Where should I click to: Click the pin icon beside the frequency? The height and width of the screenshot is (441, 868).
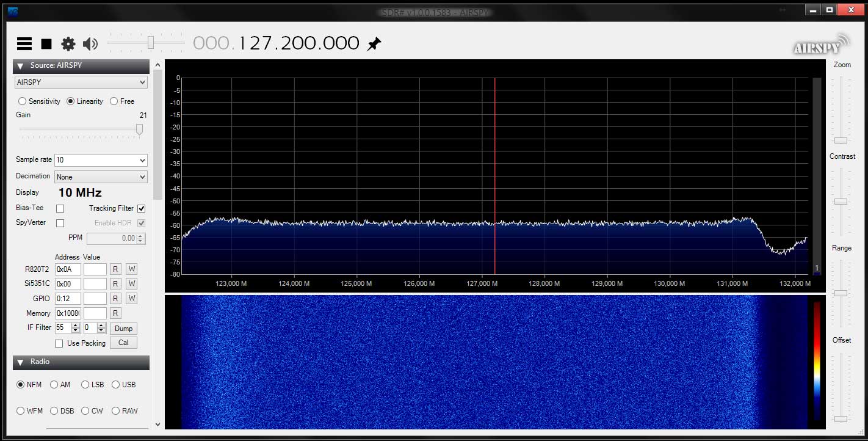click(374, 43)
